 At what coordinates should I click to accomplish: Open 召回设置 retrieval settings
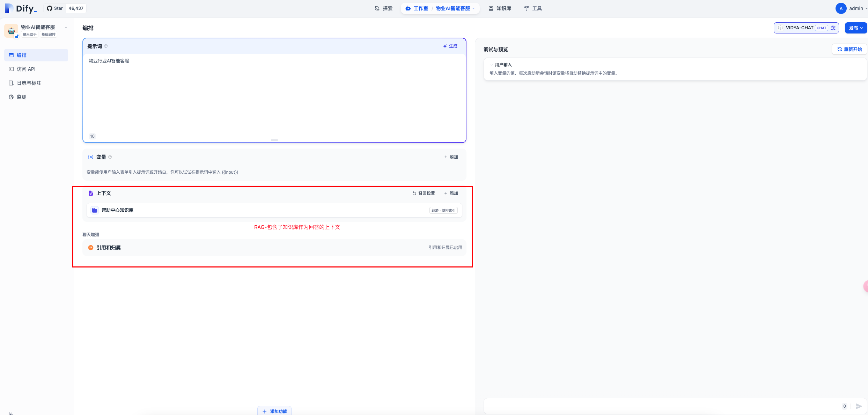(424, 193)
